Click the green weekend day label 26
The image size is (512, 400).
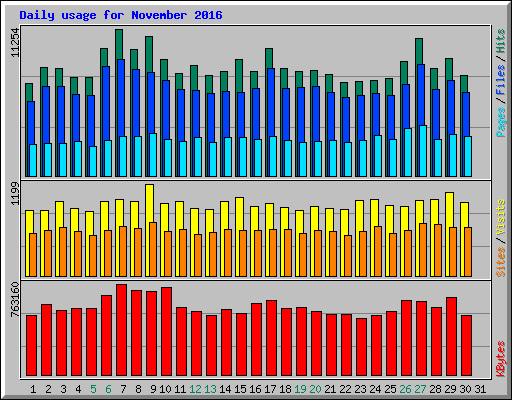click(x=405, y=389)
